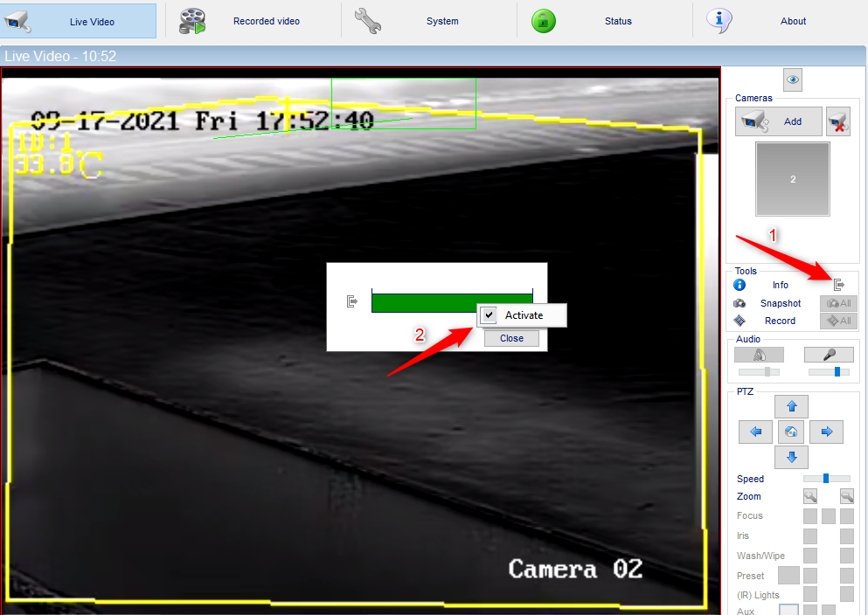Pan camera up with PTZ arrow
This screenshot has height=615, width=868.
792,406
